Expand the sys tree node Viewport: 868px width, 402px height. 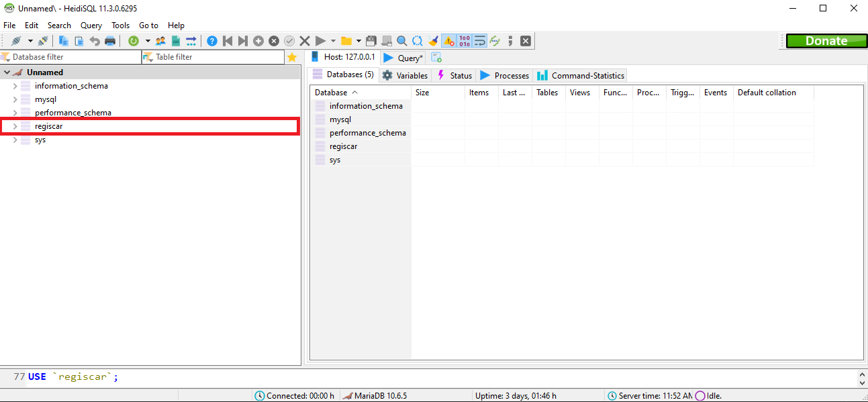click(15, 140)
